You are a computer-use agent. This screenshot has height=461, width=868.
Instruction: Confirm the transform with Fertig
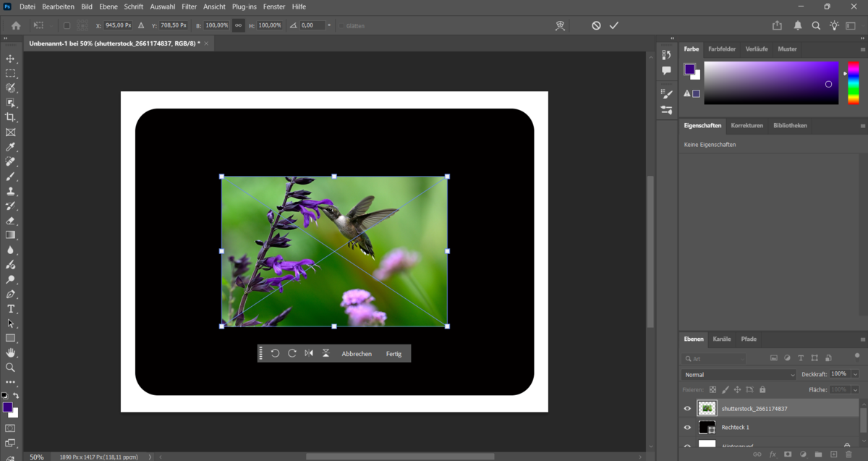394,353
